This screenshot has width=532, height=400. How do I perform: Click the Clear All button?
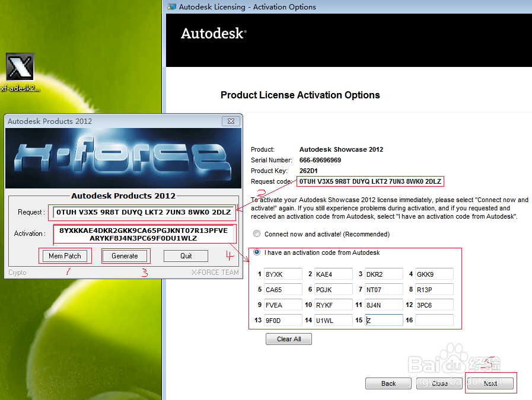pos(289,339)
